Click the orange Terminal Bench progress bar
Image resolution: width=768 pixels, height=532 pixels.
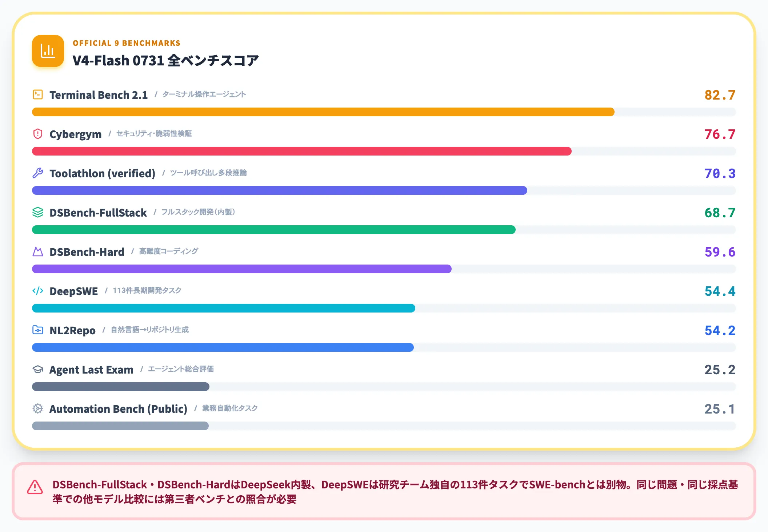click(x=323, y=112)
